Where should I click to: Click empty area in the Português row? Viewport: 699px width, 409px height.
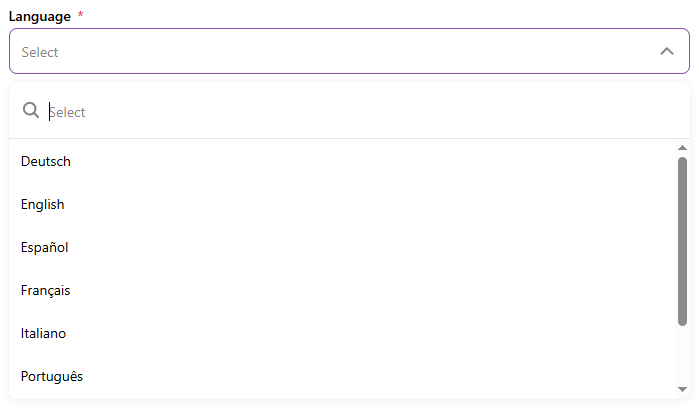pos(380,376)
